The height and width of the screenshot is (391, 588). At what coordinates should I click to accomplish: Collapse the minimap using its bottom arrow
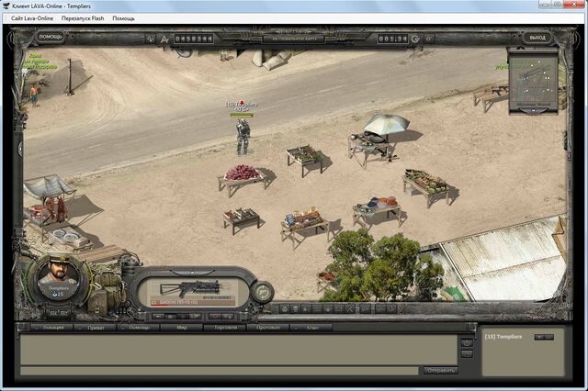[534, 110]
